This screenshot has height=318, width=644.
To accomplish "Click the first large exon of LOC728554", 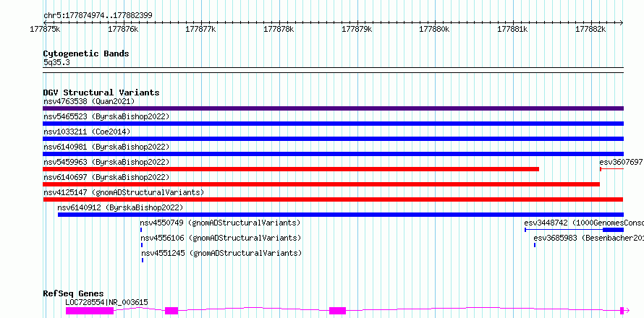I will [90, 311].
